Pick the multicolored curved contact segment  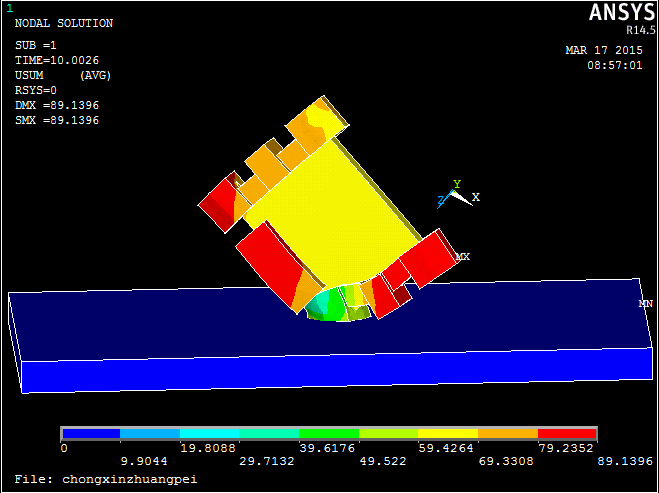(x=340, y=303)
